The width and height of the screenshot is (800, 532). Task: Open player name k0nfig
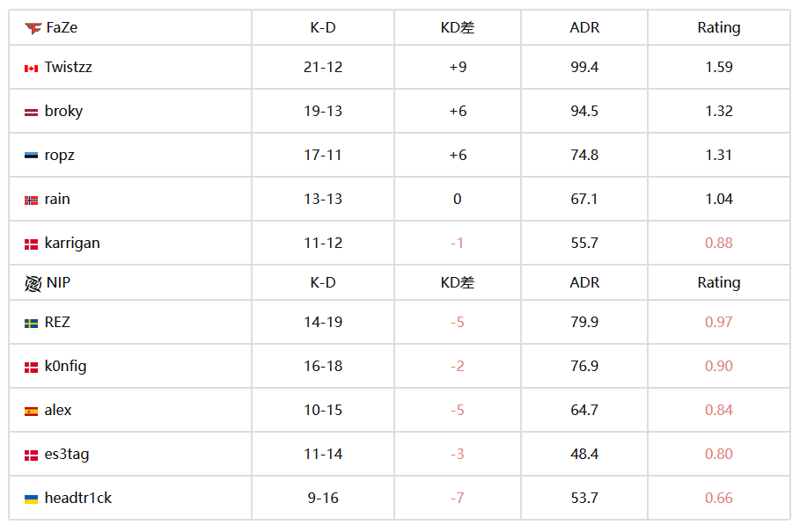[x=65, y=367]
